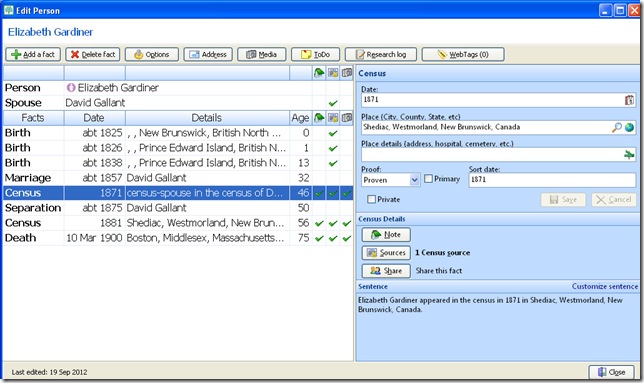Image resolution: width=644 pixels, height=383 pixels.
Task: Toggle the Private checkbox
Action: 371,199
